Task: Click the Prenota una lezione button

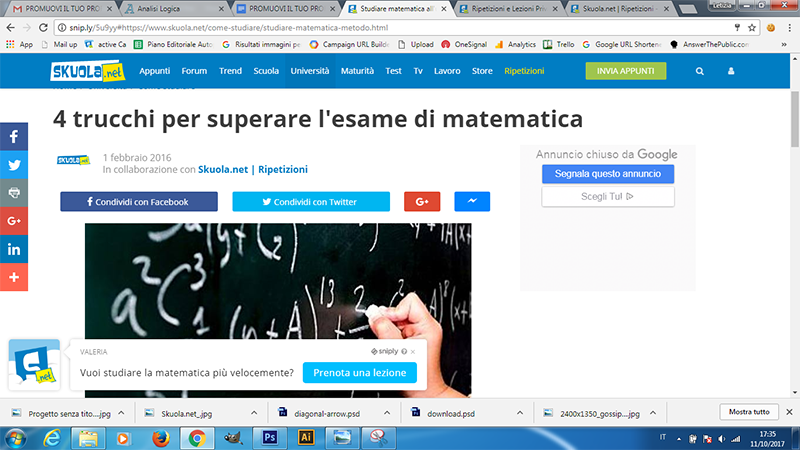Action: (359, 373)
